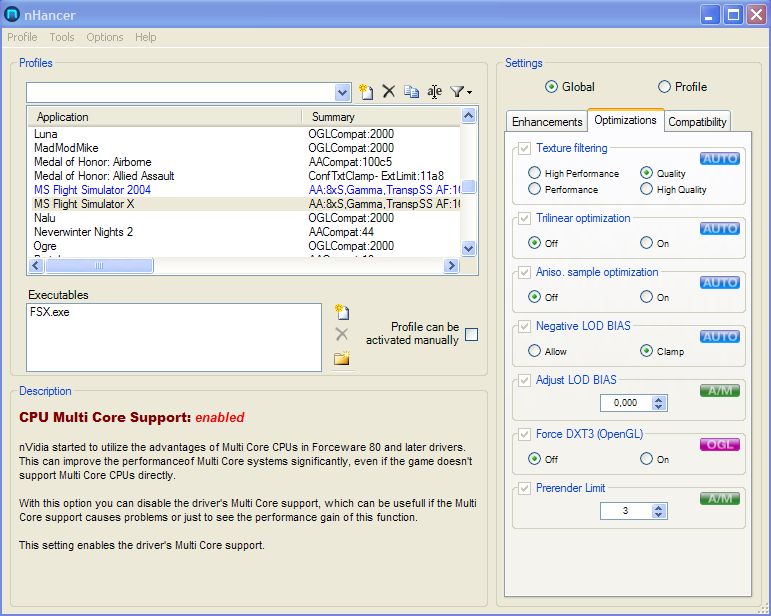Click the Summary column header

382,117
